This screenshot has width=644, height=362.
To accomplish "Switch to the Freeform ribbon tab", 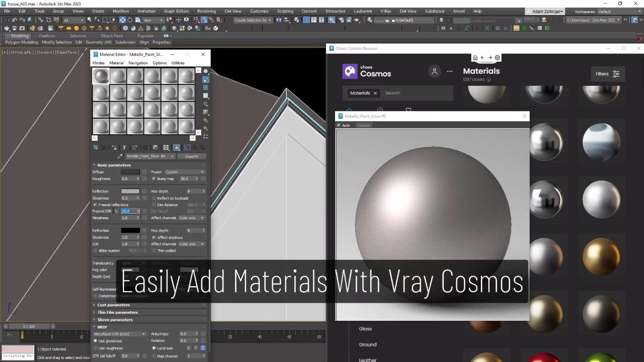I will click(x=47, y=36).
